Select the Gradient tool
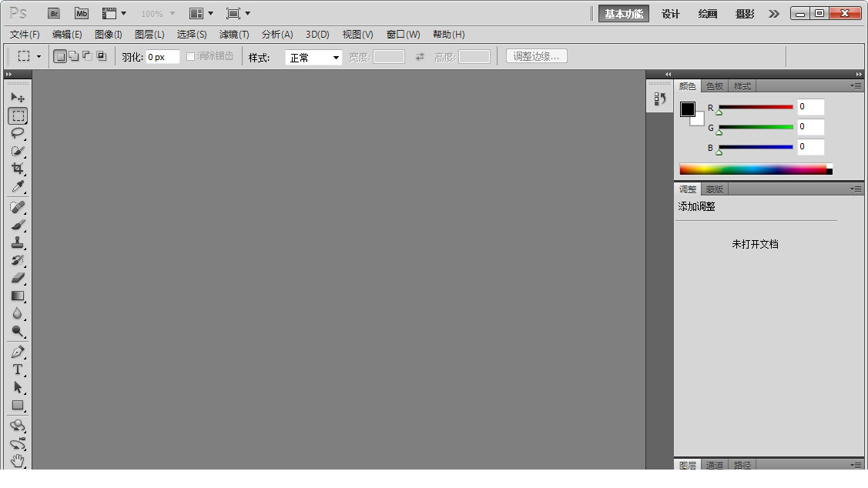This screenshot has width=868, height=488. pyautogui.click(x=18, y=296)
